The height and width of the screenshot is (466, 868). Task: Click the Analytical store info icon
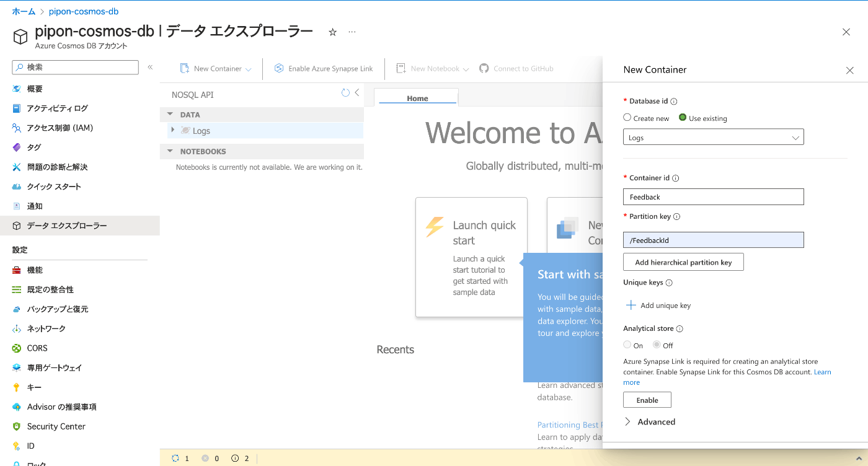pos(680,329)
